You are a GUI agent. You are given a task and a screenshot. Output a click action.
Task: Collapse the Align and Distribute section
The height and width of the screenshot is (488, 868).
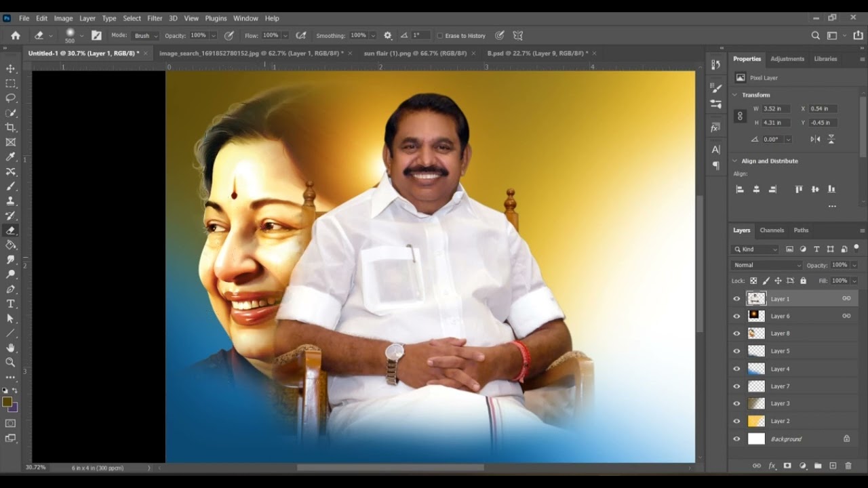(735, 161)
